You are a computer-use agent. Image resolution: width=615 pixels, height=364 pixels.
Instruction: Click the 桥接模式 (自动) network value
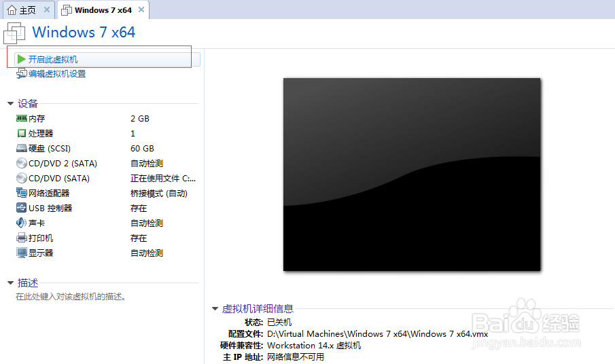(159, 193)
